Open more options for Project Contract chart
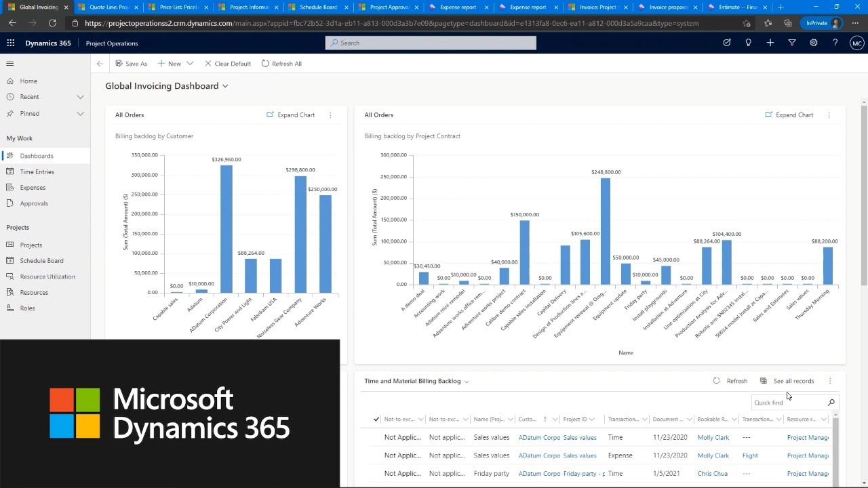The image size is (868, 488). (829, 115)
